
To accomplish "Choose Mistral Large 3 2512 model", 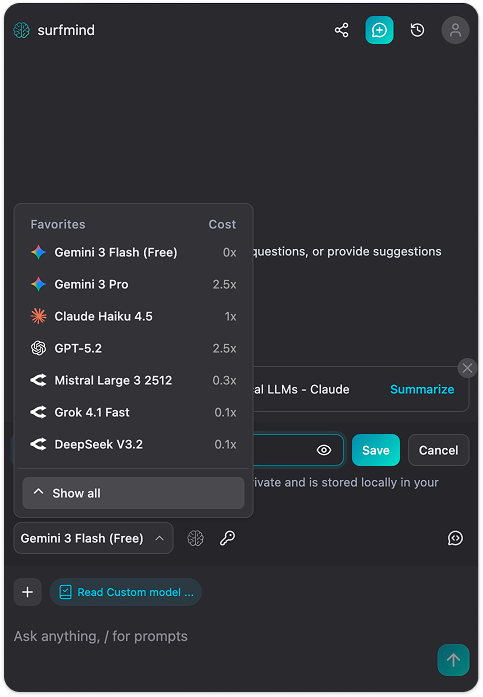I will 133,380.
